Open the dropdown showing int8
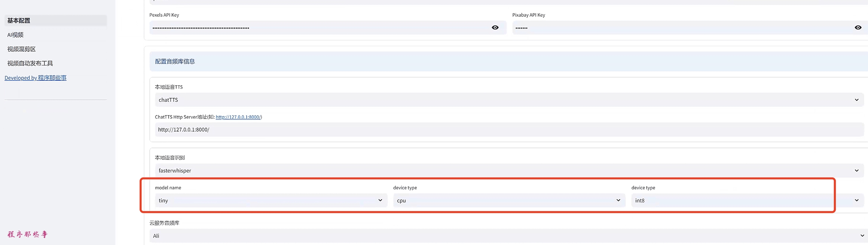 747,200
